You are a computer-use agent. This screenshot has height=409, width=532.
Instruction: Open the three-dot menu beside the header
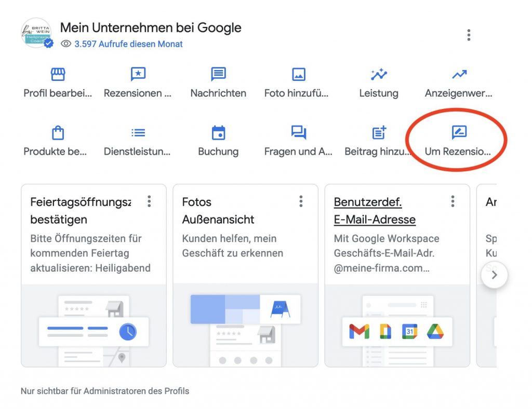(469, 35)
